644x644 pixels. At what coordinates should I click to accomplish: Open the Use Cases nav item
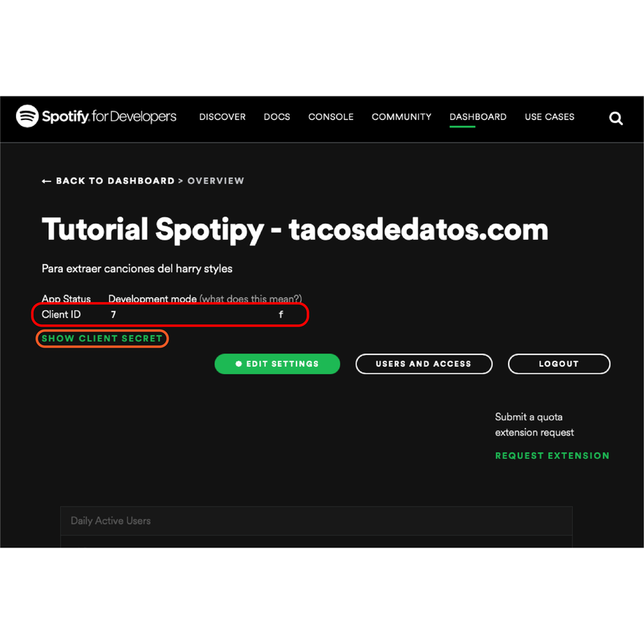549,117
